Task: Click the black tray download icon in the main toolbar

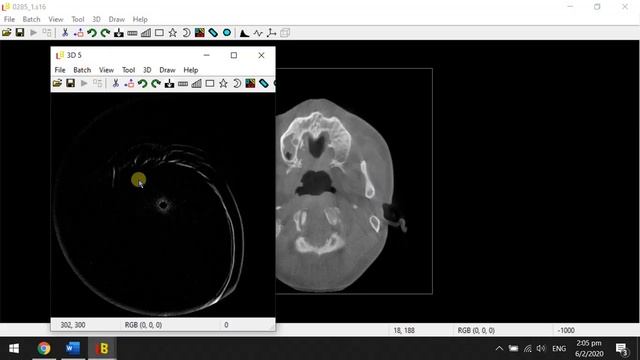Action: tap(119, 33)
